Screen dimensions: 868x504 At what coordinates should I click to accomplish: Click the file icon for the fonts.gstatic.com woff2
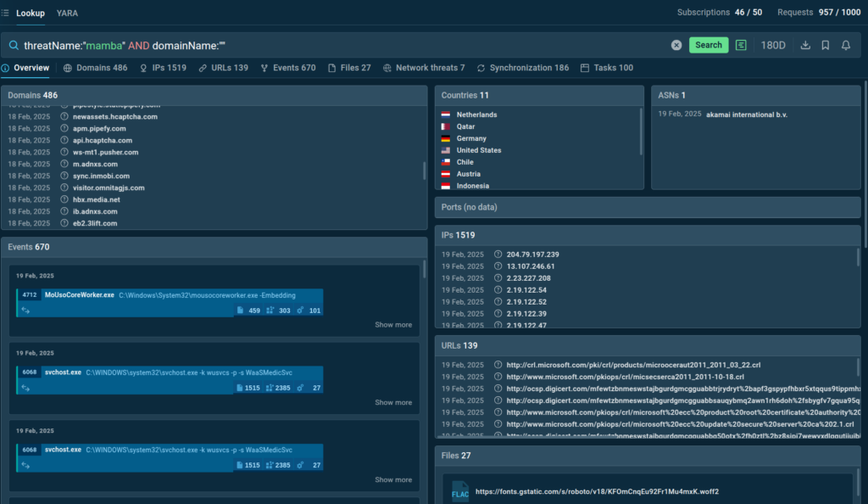pyautogui.click(x=459, y=492)
